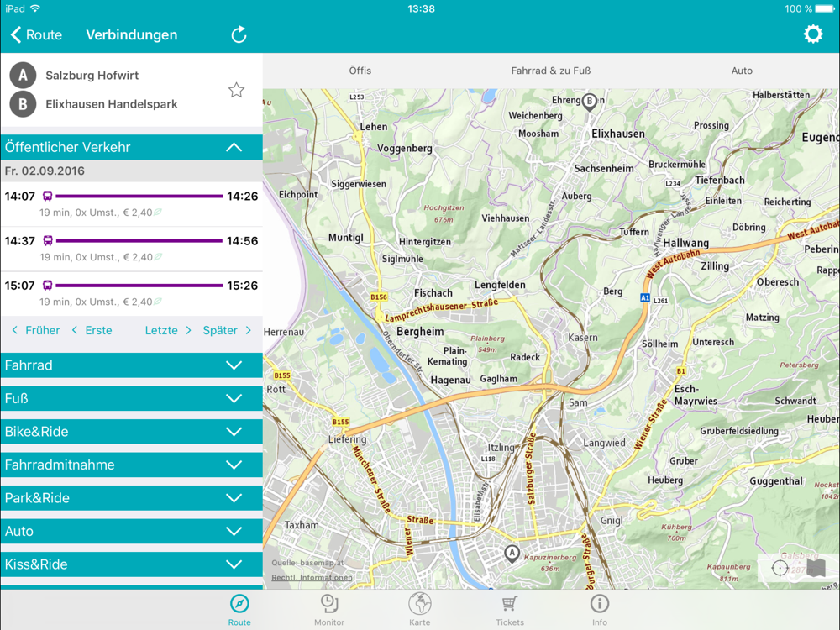840x630 pixels.
Task: Expand the Fahrrad section
Action: (131, 365)
